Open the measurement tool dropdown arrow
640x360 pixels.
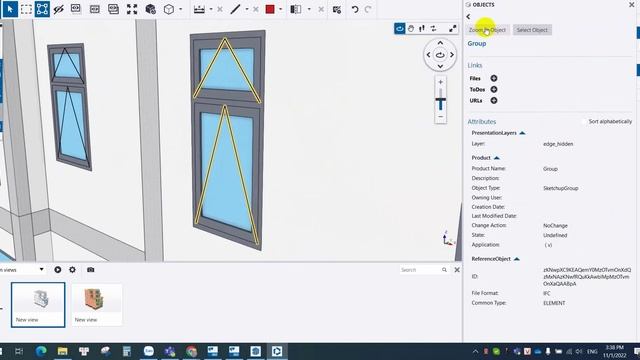pyautogui.click(x=211, y=9)
